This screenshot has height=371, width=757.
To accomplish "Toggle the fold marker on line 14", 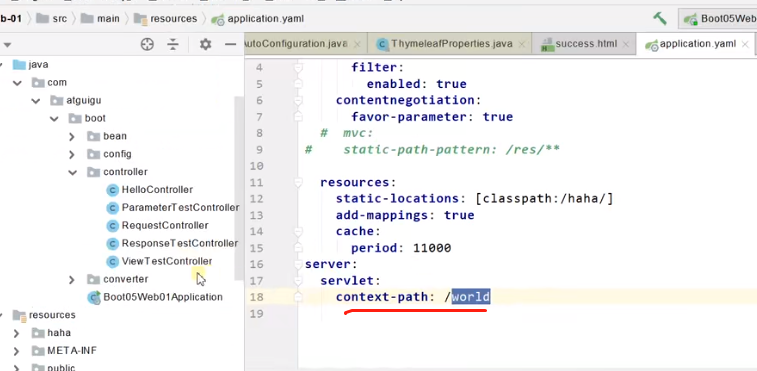I will click(298, 232).
